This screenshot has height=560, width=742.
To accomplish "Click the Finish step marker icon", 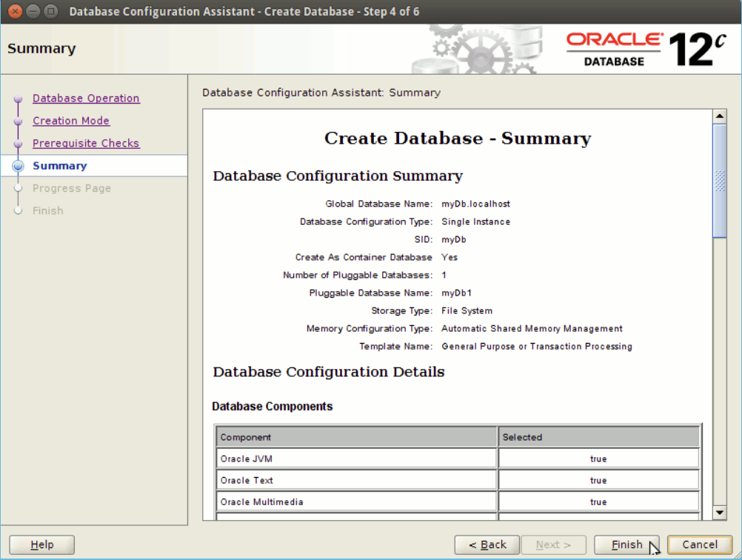I will tap(18, 210).
